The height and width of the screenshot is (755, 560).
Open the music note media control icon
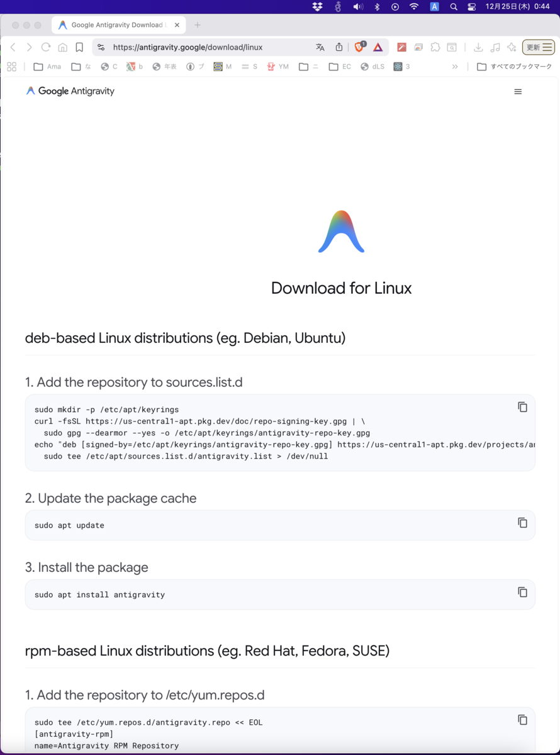495,47
